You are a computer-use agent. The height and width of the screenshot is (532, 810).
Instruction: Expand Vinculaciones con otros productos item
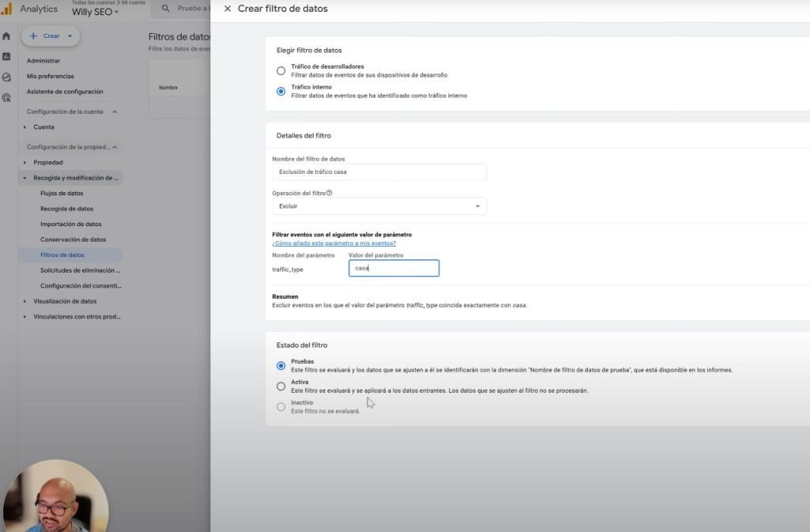coord(25,317)
